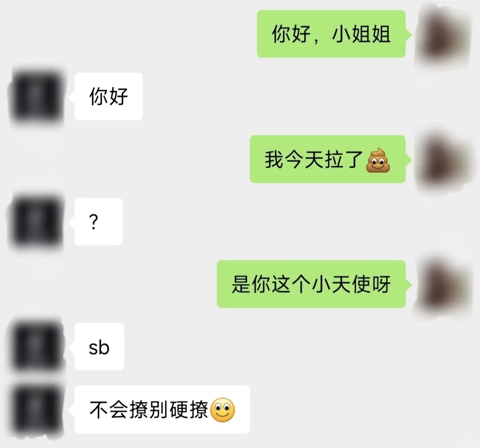Screen dimensions: 480x448
Task: Click the text '硬撩' in last bubble
Action: click(189, 409)
